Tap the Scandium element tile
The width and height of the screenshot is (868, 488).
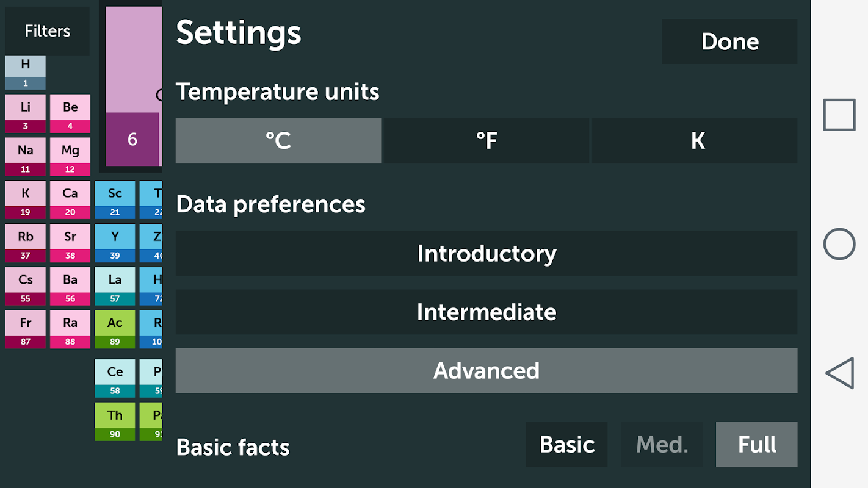tap(115, 199)
